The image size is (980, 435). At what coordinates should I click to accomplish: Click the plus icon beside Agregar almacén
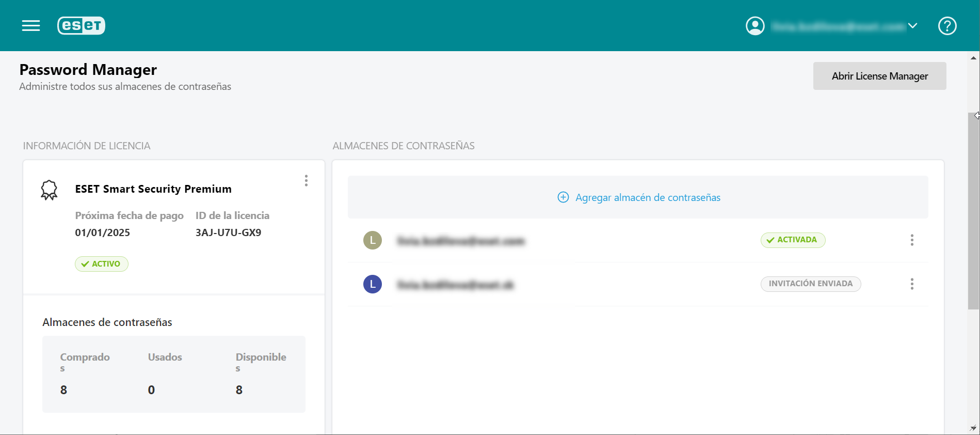point(563,197)
